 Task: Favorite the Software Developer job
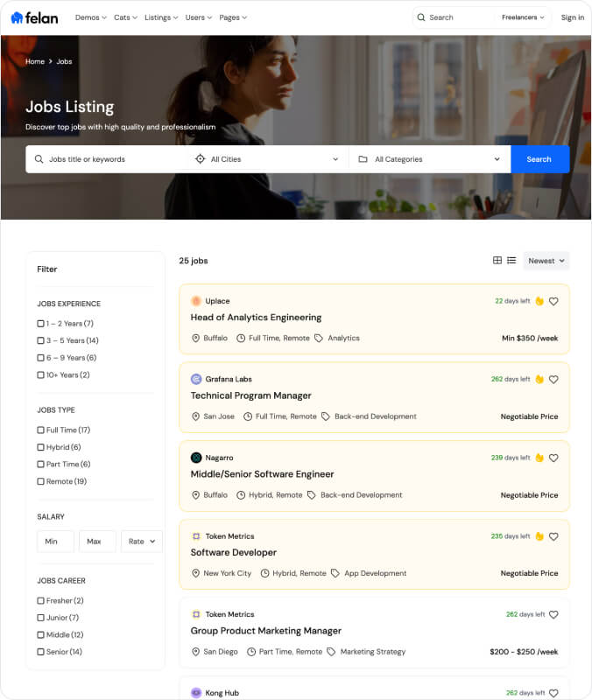[553, 536]
